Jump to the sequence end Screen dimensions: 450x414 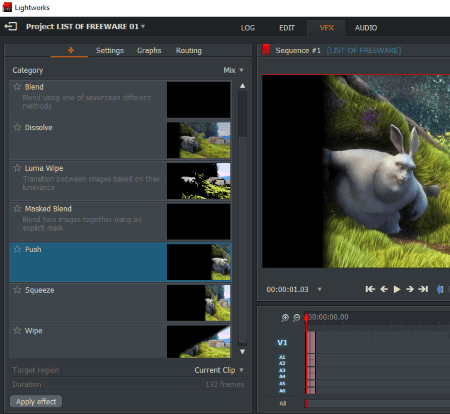423,289
